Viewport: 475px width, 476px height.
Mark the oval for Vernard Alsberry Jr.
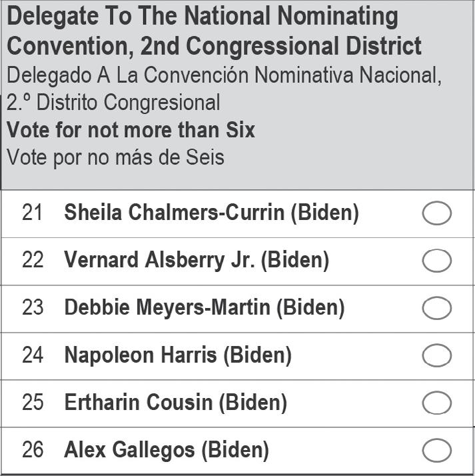click(437, 261)
